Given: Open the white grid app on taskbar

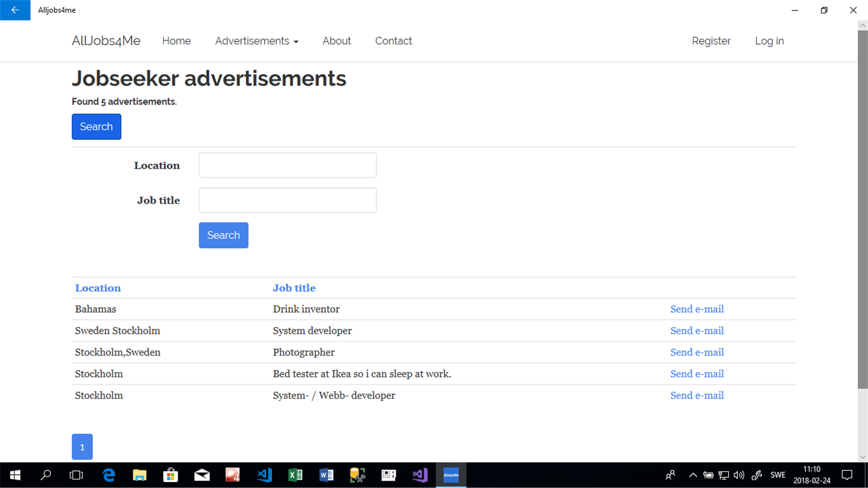Looking at the screenshot, I should coord(389,475).
